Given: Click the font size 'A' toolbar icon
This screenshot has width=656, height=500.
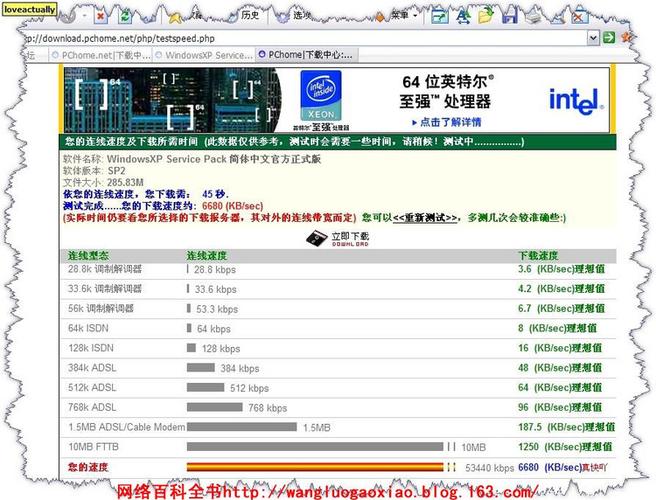Looking at the screenshot, I should pyautogui.click(x=463, y=16).
